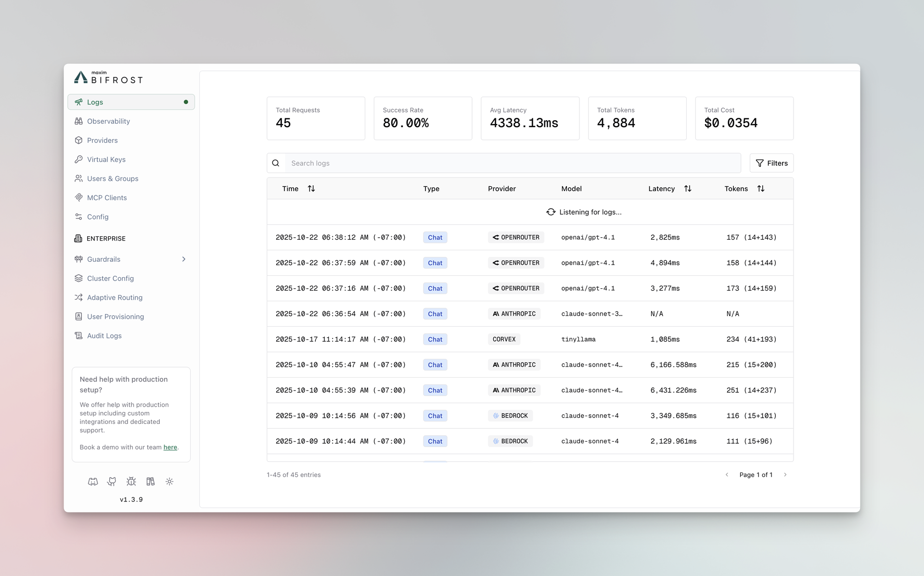Click the green live status dot
The image size is (924, 576).
point(186,102)
